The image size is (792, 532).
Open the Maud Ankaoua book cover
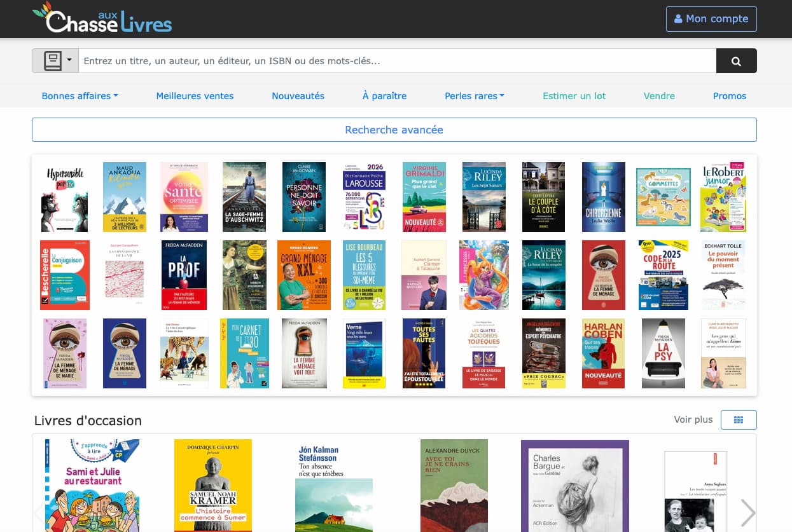pos(125,197)
